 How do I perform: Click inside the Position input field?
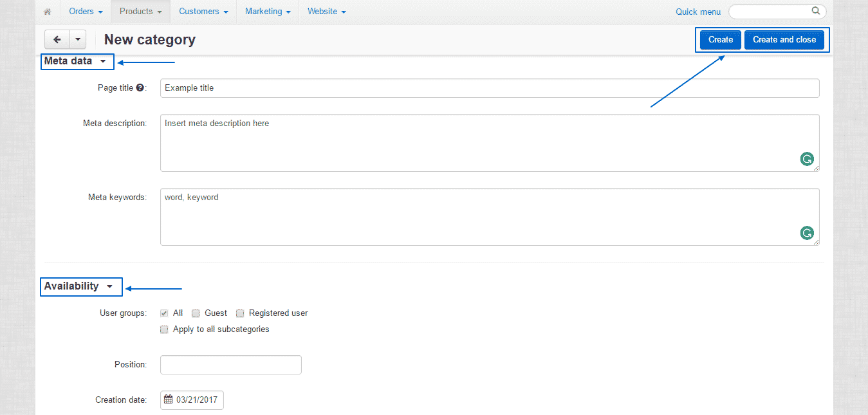(230, 364)
